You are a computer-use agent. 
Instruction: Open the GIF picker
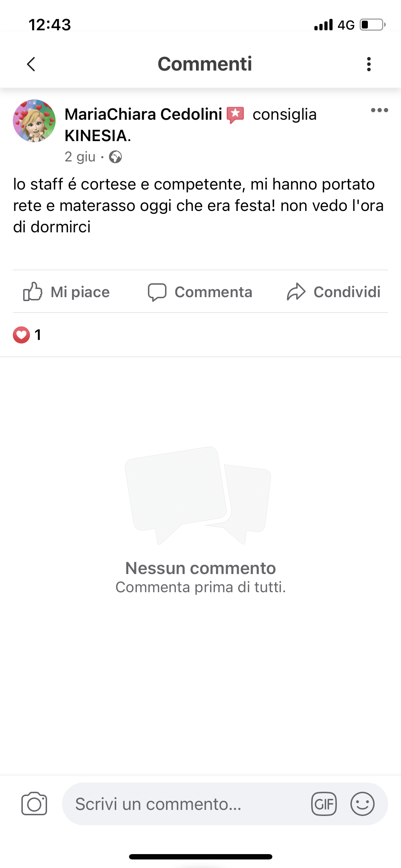pyautogui.click(x=324, y=804)
